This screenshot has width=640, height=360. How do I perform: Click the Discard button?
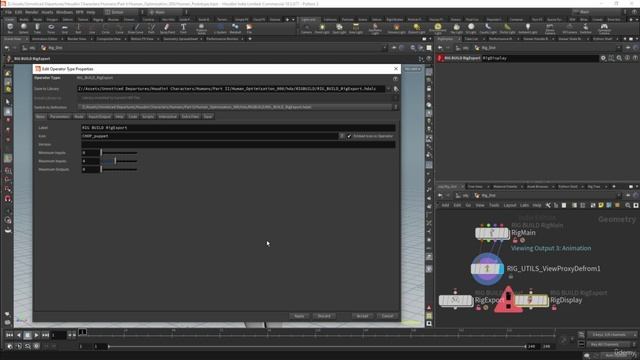coord(324,316)
